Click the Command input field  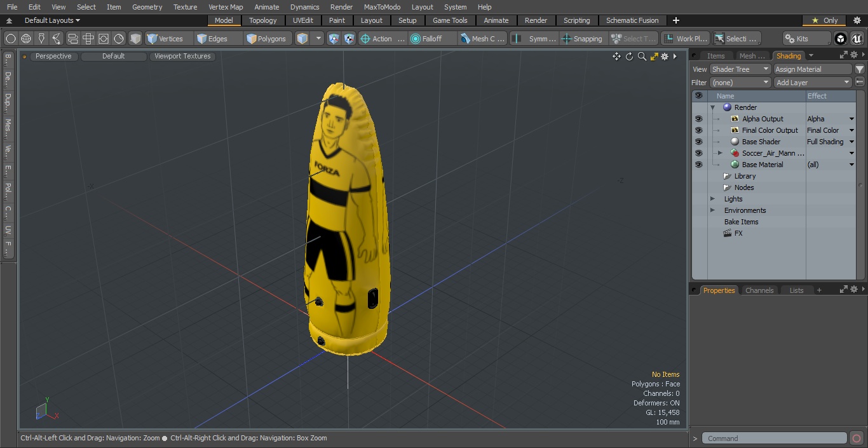tap(775, 438)
